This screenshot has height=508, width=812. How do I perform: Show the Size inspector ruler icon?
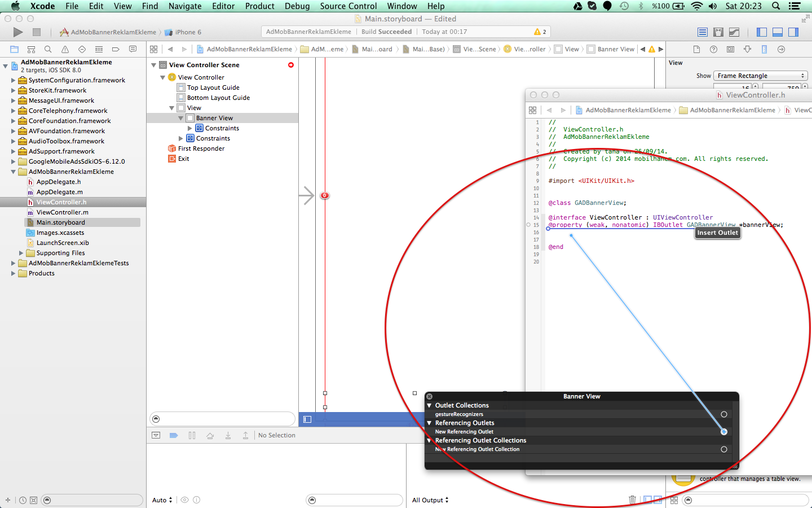click(764, 49)
